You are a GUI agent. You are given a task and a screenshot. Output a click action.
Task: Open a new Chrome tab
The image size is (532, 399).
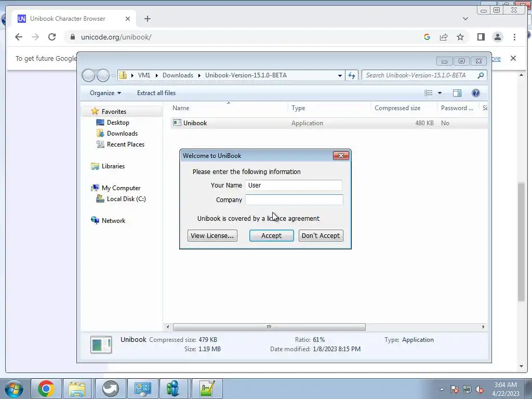tap(147, 19)
